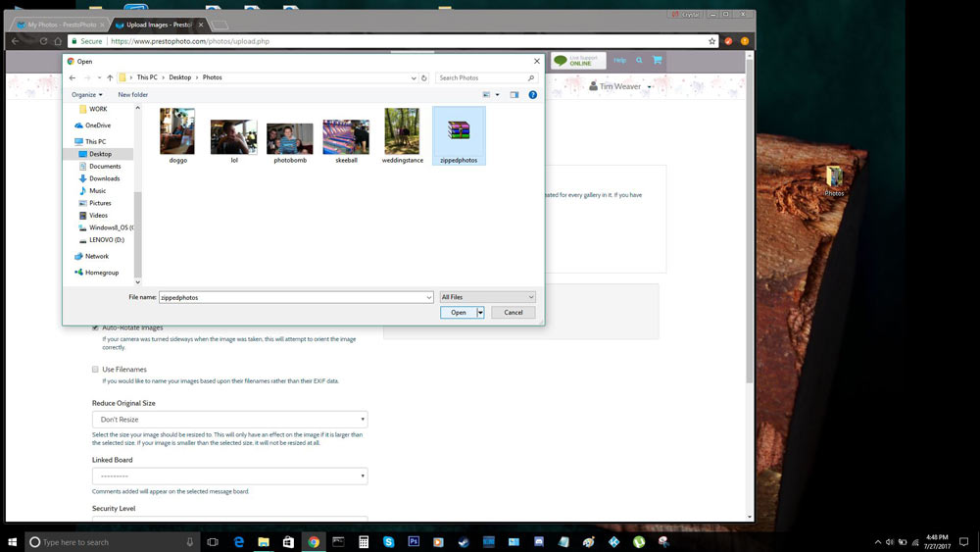The image size is (980, 552).
Task: Open the All Files type dropdown
Action: tap(487, 297)
